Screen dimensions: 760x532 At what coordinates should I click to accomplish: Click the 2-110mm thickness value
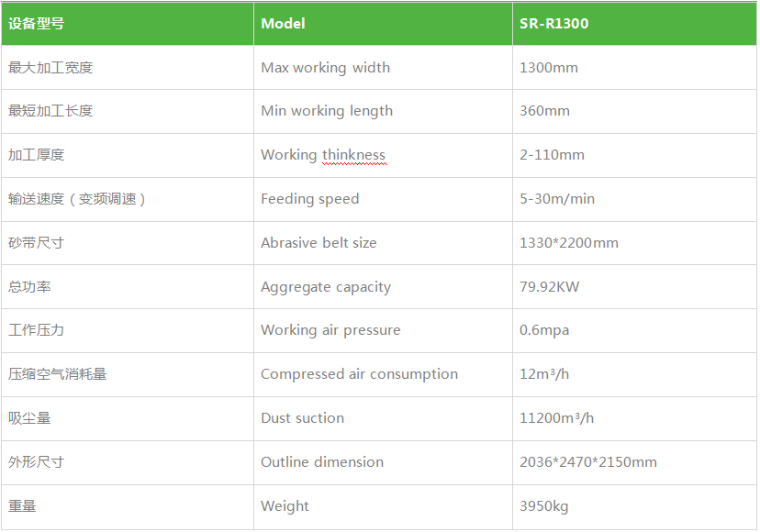click(552, 155)
